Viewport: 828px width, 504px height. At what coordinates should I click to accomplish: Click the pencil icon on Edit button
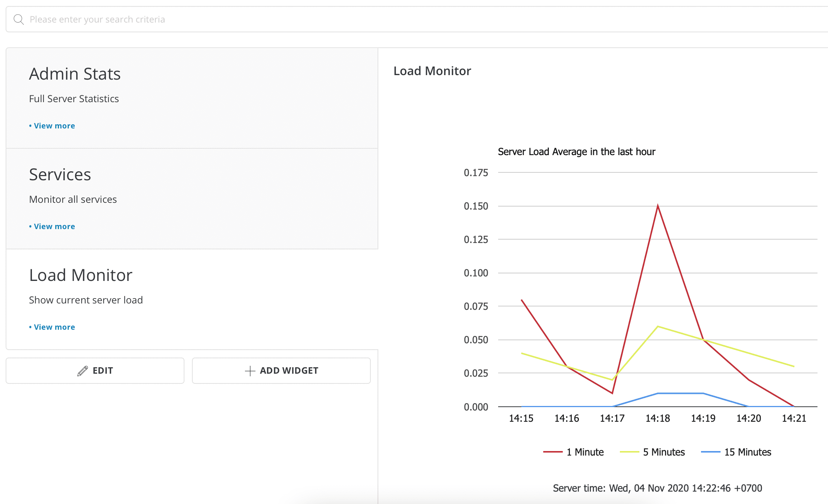click(x=83, y=371)
